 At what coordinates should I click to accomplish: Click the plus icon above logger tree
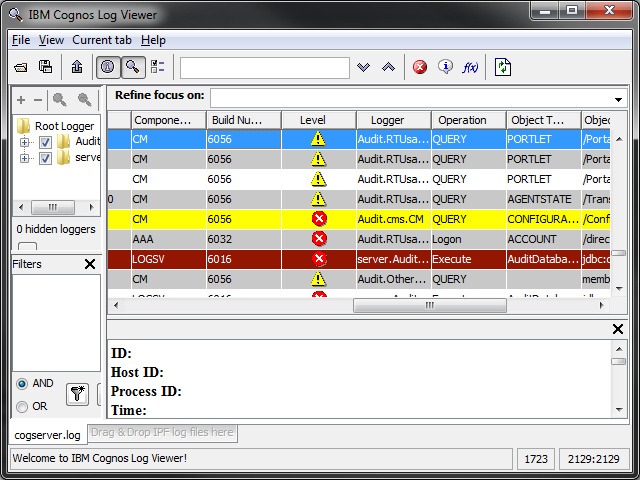[x=21, y=100]
